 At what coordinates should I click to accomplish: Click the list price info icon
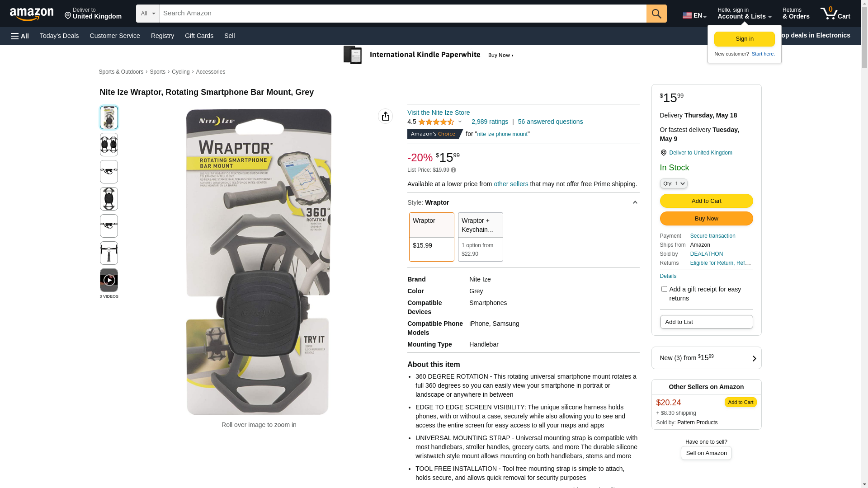453,170
